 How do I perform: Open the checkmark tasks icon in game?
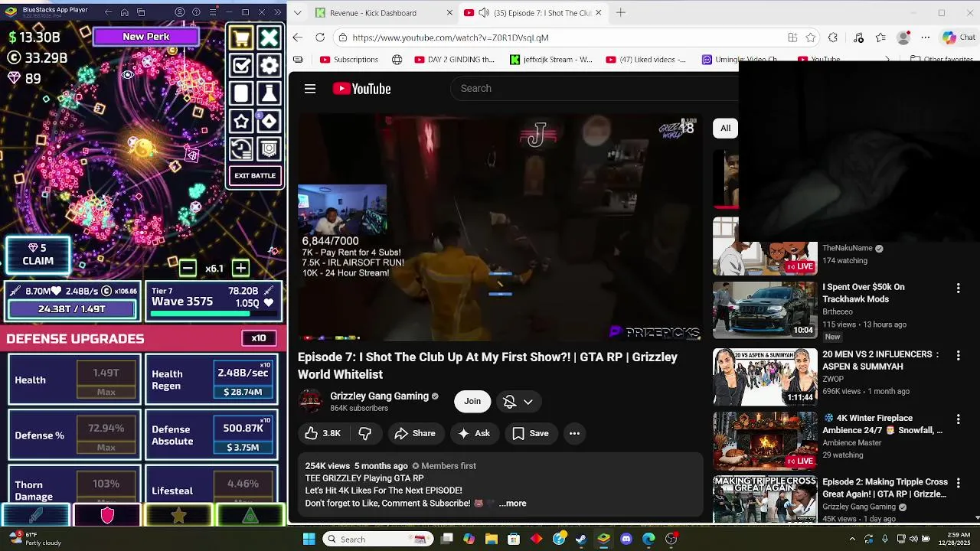pyautogui.click(x=241, y=66)
